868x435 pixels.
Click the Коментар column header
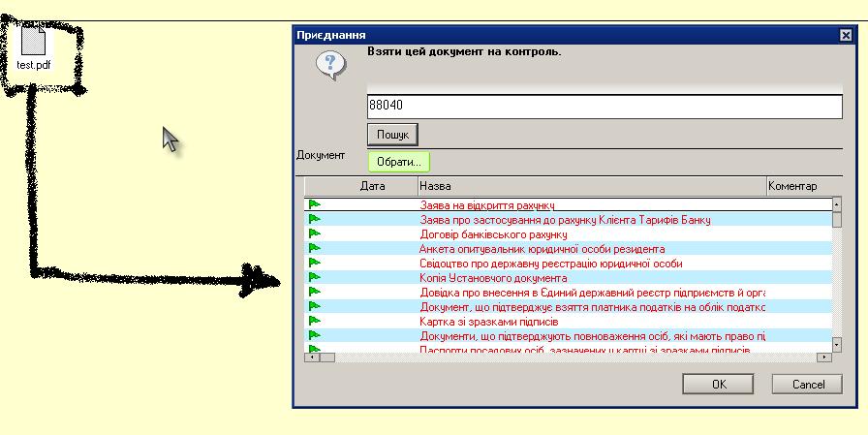point(794,185)
